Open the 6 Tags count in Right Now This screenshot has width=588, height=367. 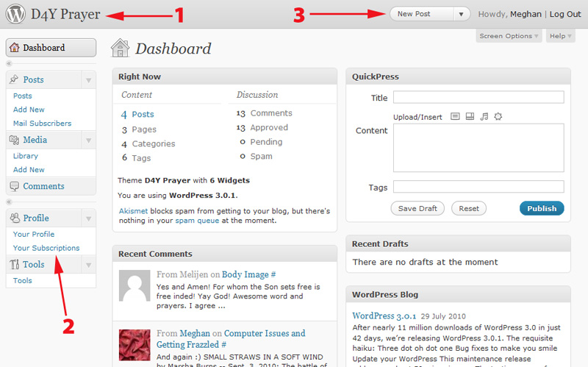point(136,158)
